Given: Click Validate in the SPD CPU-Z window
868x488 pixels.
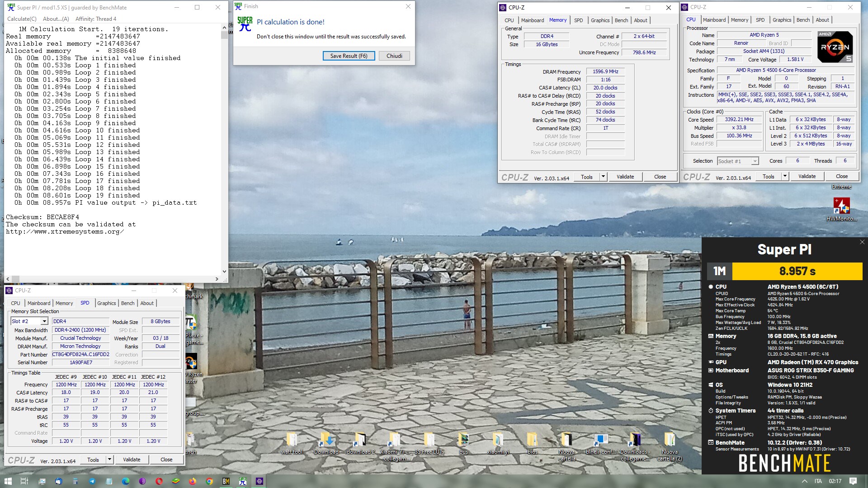Looking at the screenshot, I should coord(132,460).
